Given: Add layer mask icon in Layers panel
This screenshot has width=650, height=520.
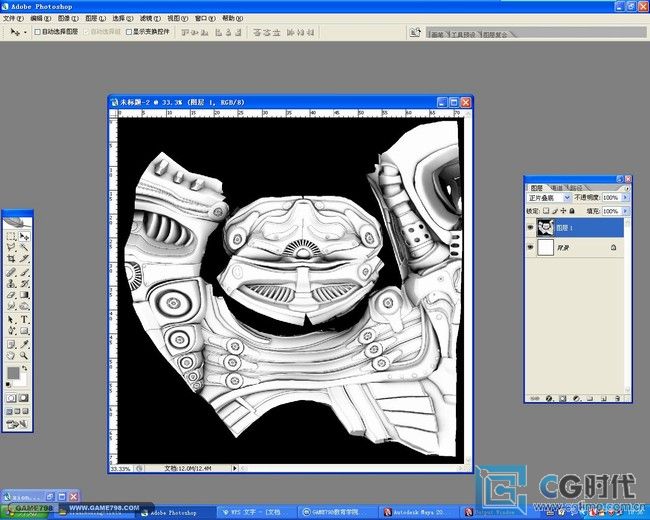Looking at the screenshot, I should pyautogui.click(x=562, y=398).
